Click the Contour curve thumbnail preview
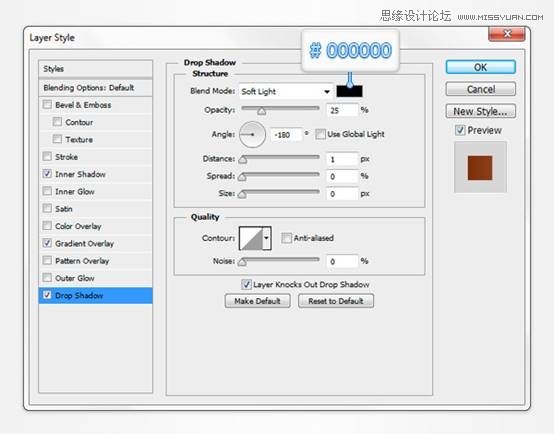554x434 pixels. tap(251, 238)
